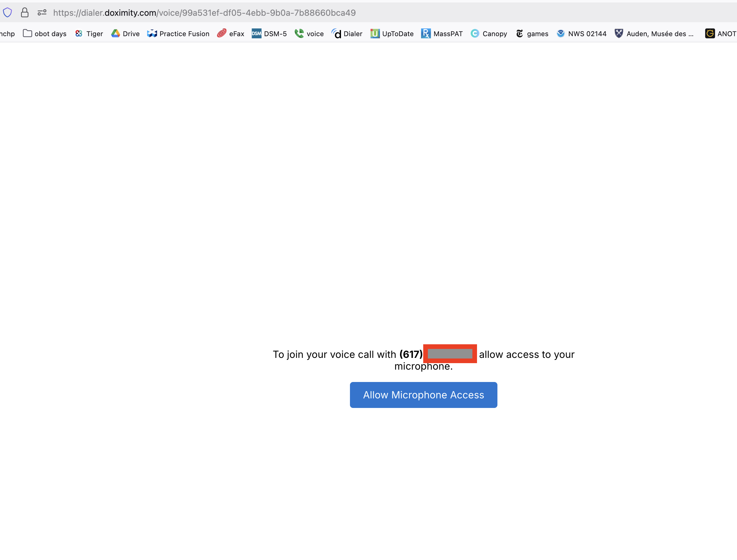Open the DSM-5 bookmark
This screenshot has height=560, width=737.
269,33
